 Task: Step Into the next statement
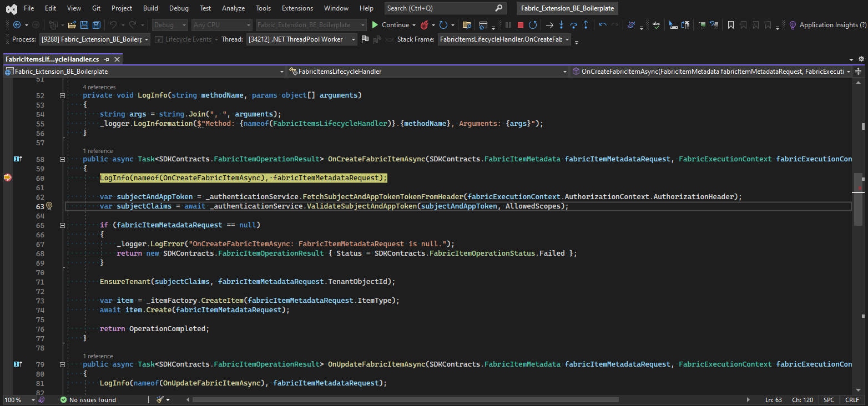pos(561,24)
